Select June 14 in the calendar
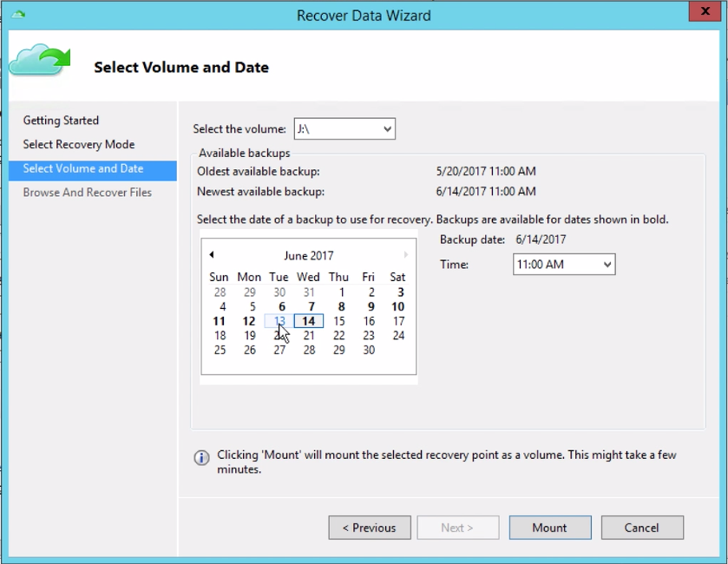 pyautogui.click(x=309, y=321)
